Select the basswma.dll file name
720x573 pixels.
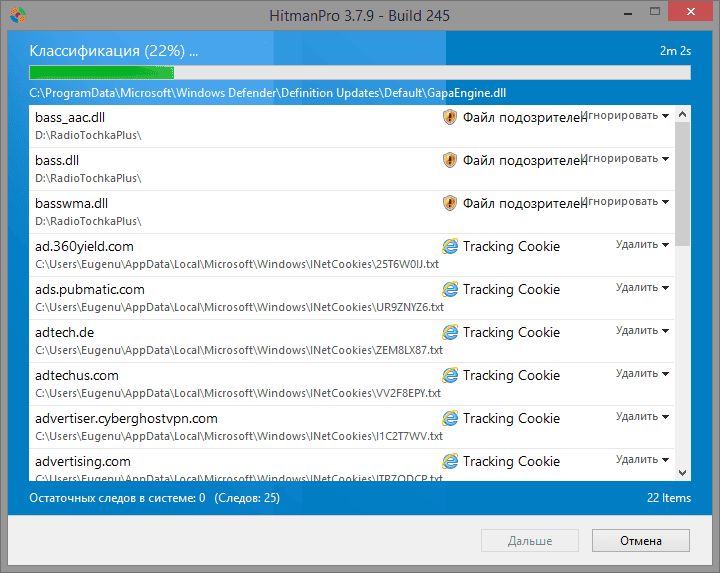coord(72,203)
